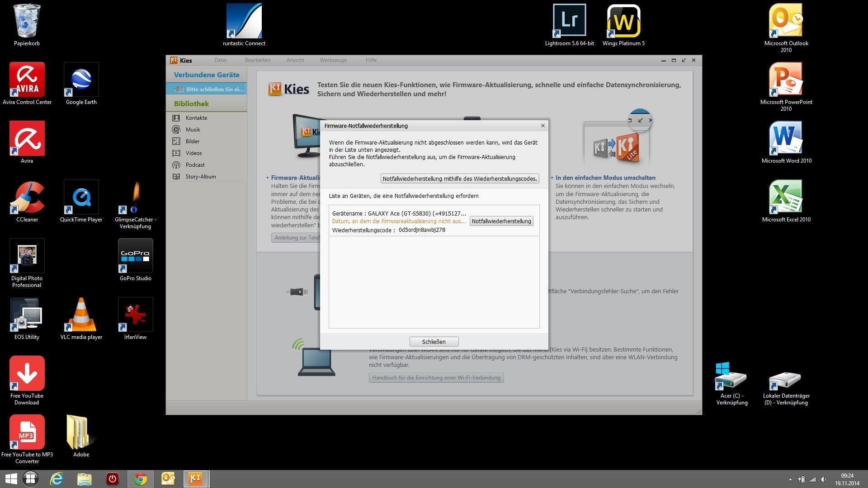Image resolution: width=868 pixels, height=488 pixels.
Task: Open File Explorer from taskbar
Action: (x=85, y=479)
